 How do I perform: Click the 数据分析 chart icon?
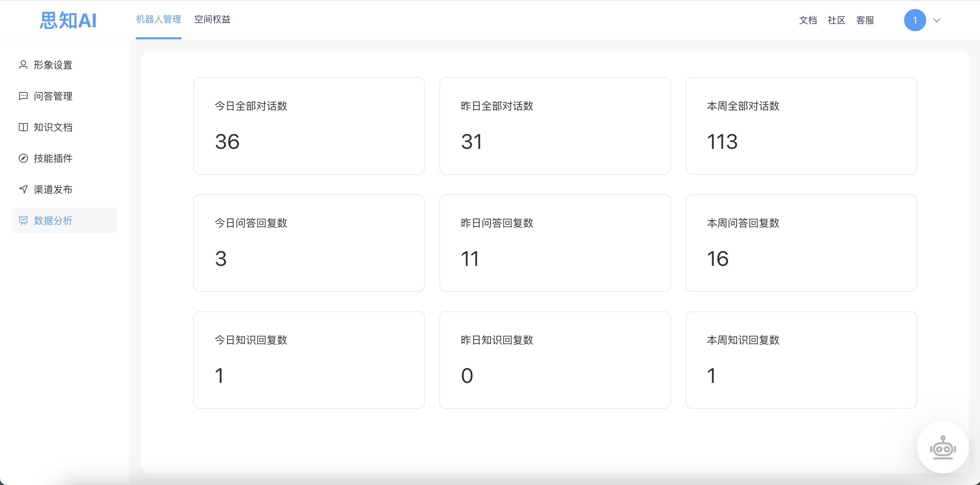click(x=23, y=221)
